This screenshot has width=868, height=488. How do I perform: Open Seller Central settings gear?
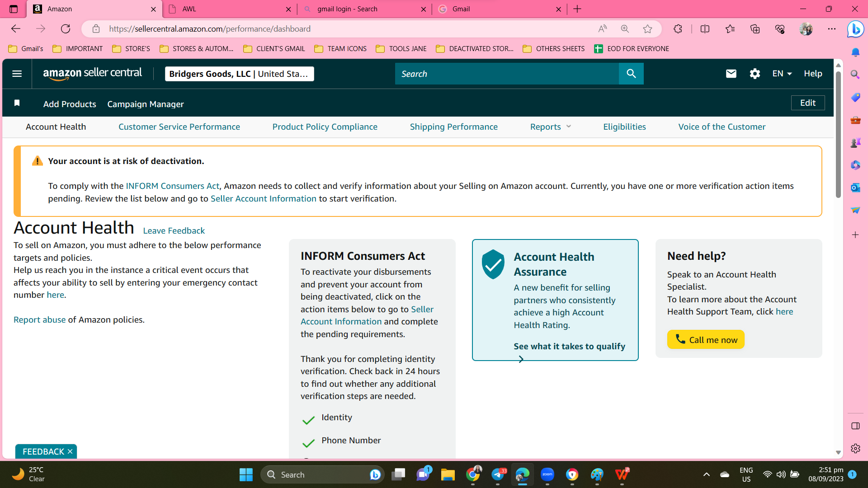755,74
